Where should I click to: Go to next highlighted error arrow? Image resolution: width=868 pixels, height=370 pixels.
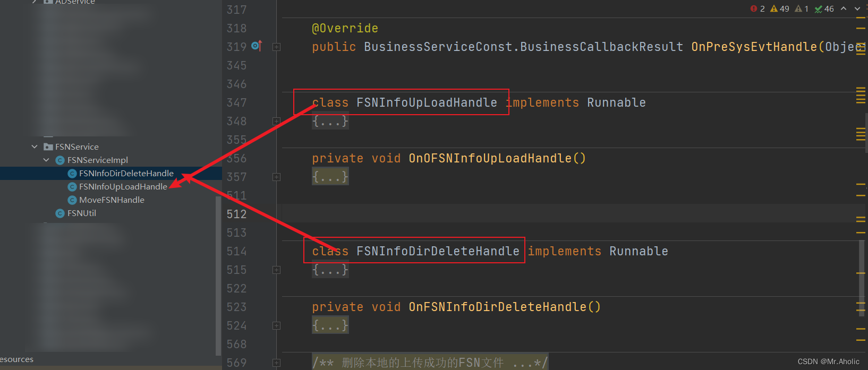857,8
